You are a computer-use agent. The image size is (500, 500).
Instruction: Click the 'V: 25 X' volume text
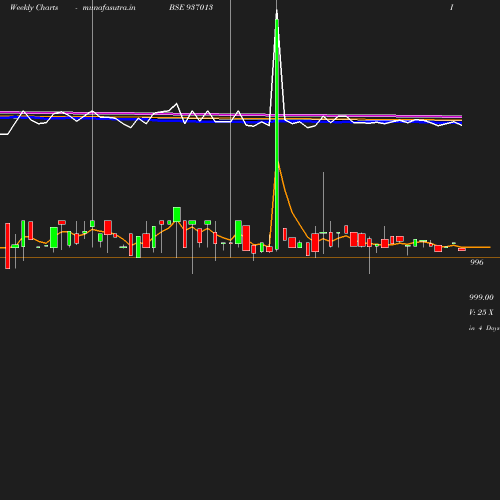(481, 312)
